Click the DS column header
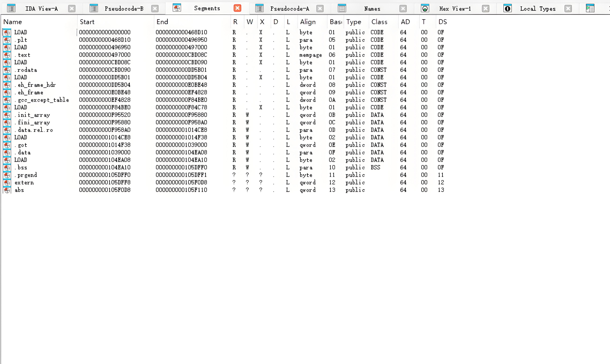Viewport: 610px width, 364px height. pyautogui.click(x=442, y=22)
